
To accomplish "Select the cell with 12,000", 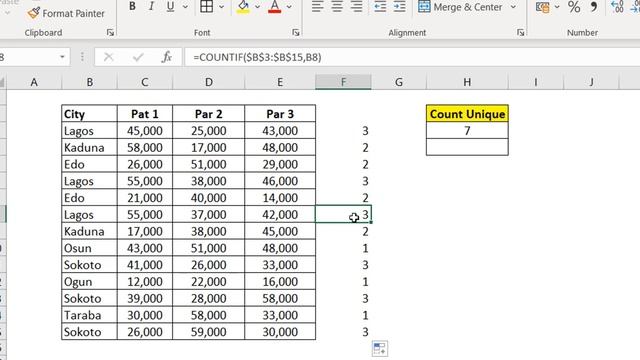I will 145,281.
